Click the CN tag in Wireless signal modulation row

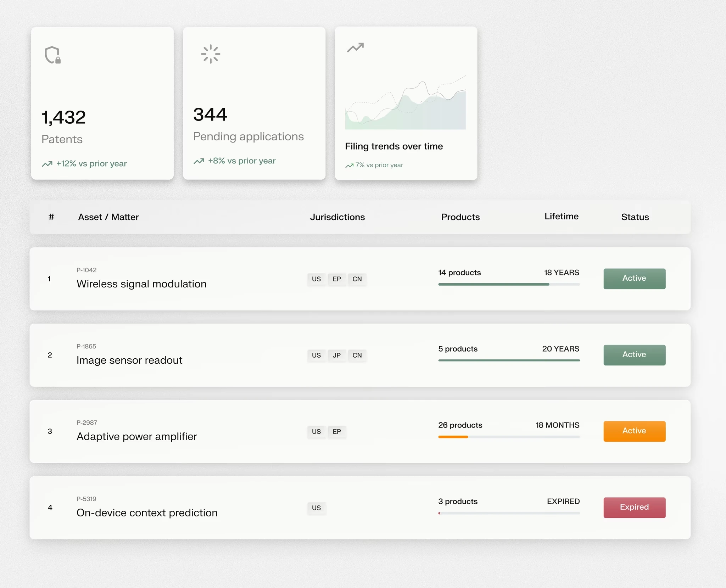point(357,279)
